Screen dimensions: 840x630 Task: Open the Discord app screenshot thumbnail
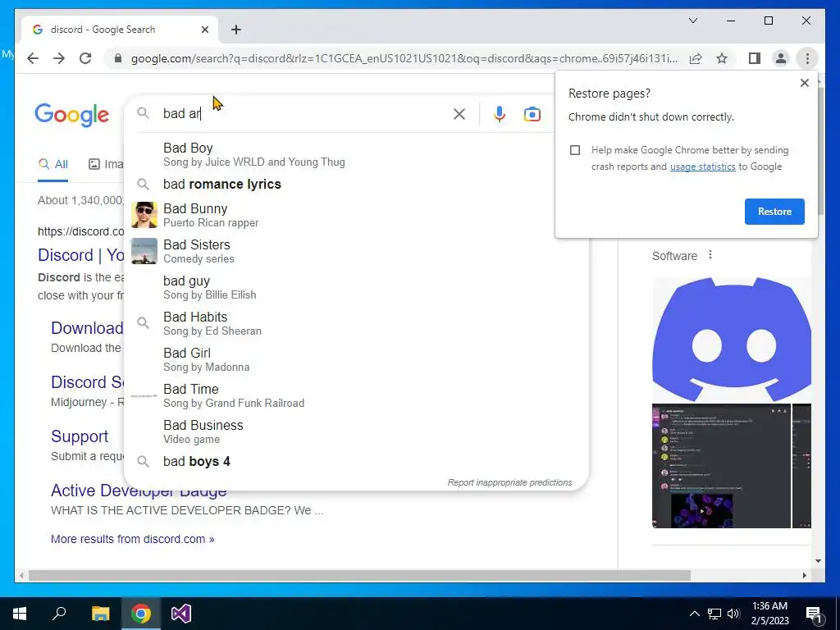coord(721,466)
